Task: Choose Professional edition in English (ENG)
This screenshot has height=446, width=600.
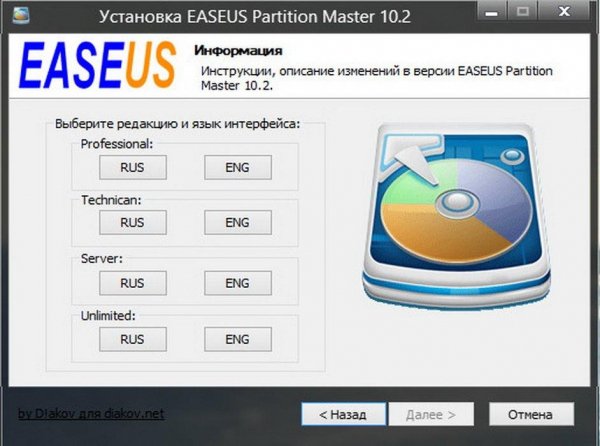Action: tap(238, 167)
